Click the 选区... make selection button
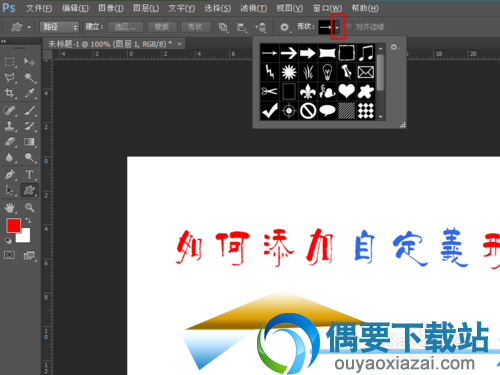The width and height of the screenshot is (500, 375). 125,27
